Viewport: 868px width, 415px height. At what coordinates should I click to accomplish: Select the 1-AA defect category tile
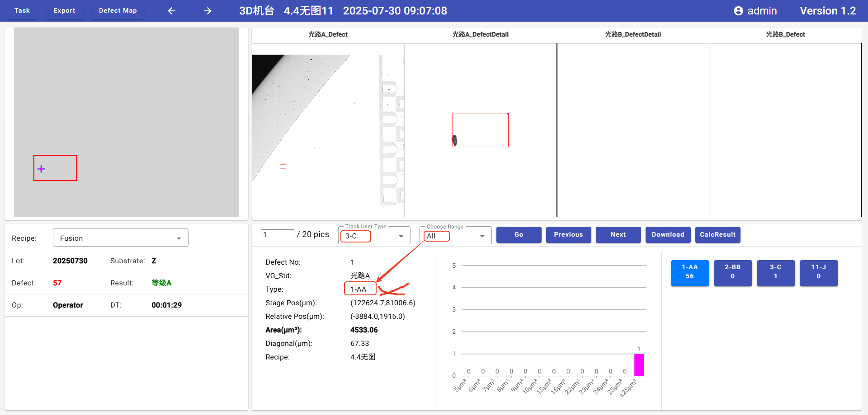tap(689, 273)
